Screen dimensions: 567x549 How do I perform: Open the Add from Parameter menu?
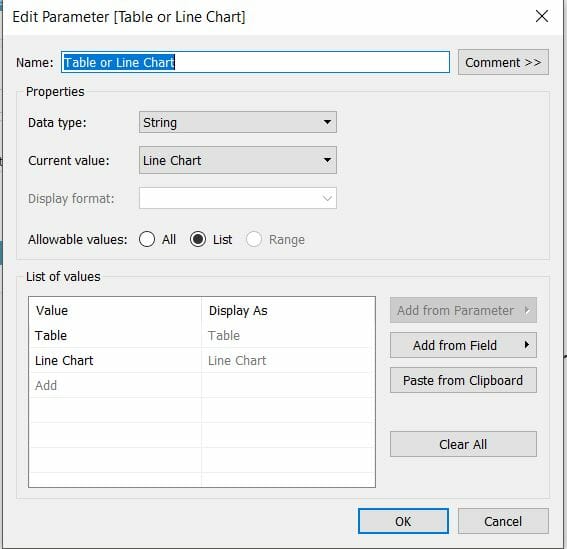pyautogui.click(x=463, y=310)
